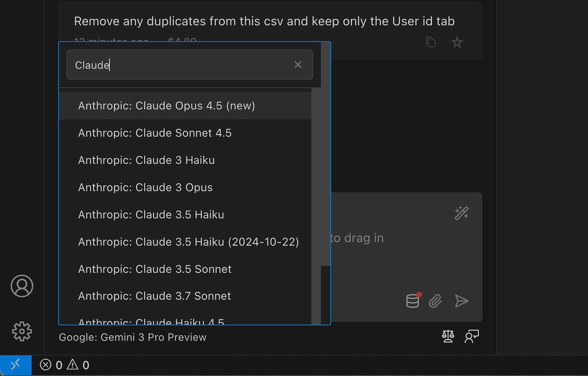Select Claude 3.5 Haiku (2024-10-22) entry
588x376 pixels.
[x=185, y=242]
